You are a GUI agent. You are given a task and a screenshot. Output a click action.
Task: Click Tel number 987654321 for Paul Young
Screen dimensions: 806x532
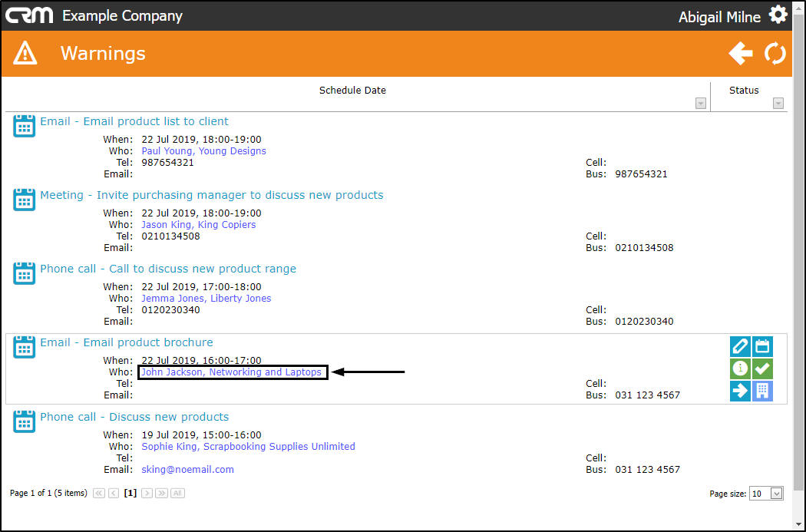point(167,163)
